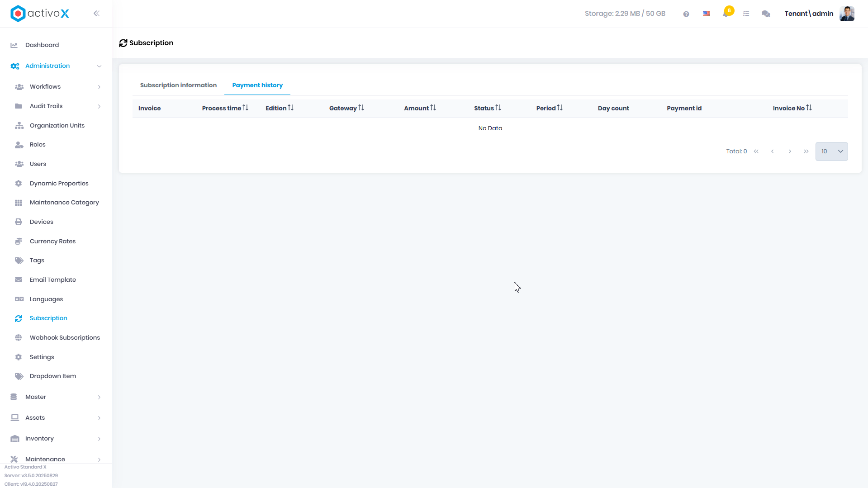Viewport: 868px width, 488px height.
Task: Go to previous page of results
Action: [x=773, y=152]
